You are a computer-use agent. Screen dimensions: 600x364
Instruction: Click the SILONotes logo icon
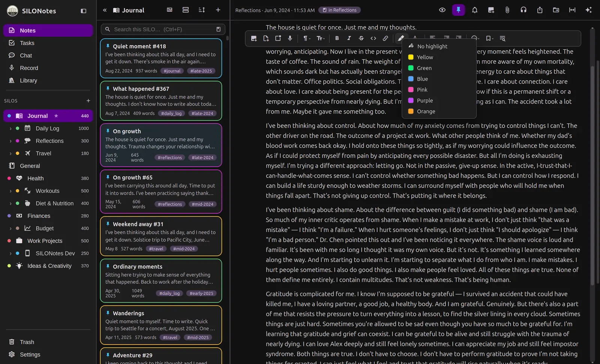[x=12, y=11]
